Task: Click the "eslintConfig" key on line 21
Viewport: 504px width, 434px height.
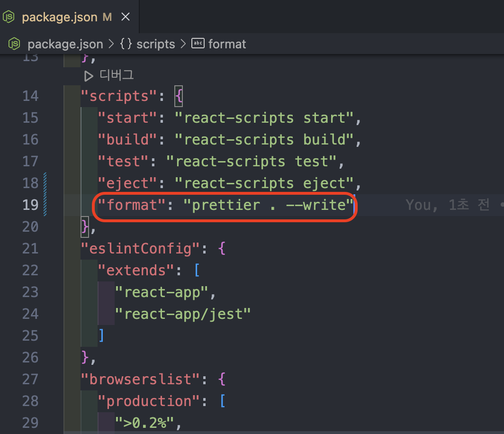Action: click(x=140, y=248)
